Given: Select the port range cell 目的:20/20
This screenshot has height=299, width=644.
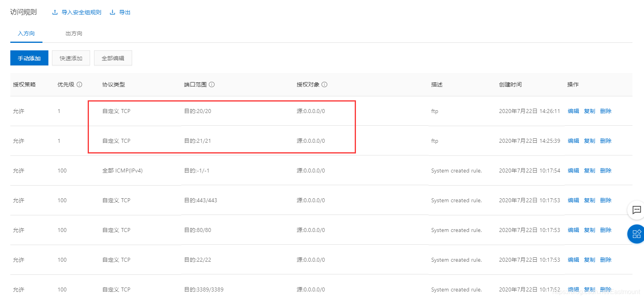Looking at the screenshot, I should click(198, 111).
